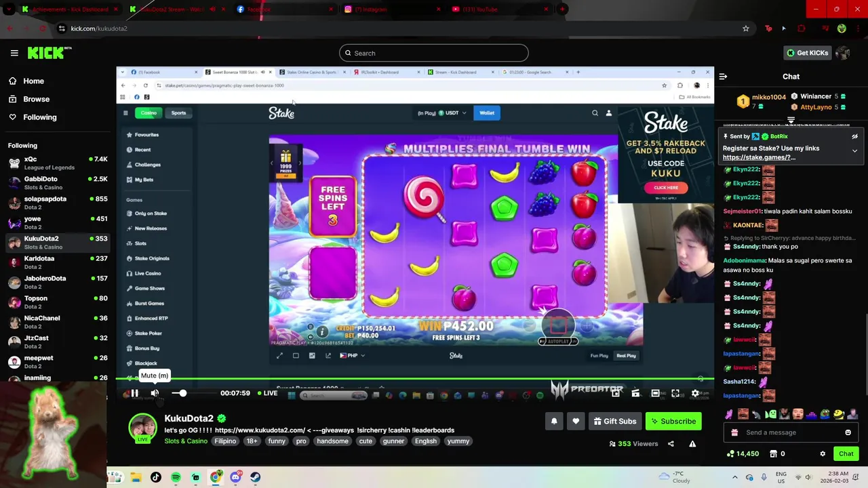Open the user profile avatar menu
This screenshot has height=488, width=868.
tap(843, 53)
